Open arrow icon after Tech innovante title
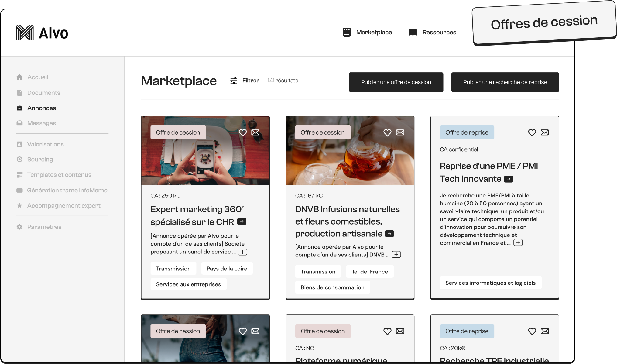The image size is (617, 364). pos(509,179)
